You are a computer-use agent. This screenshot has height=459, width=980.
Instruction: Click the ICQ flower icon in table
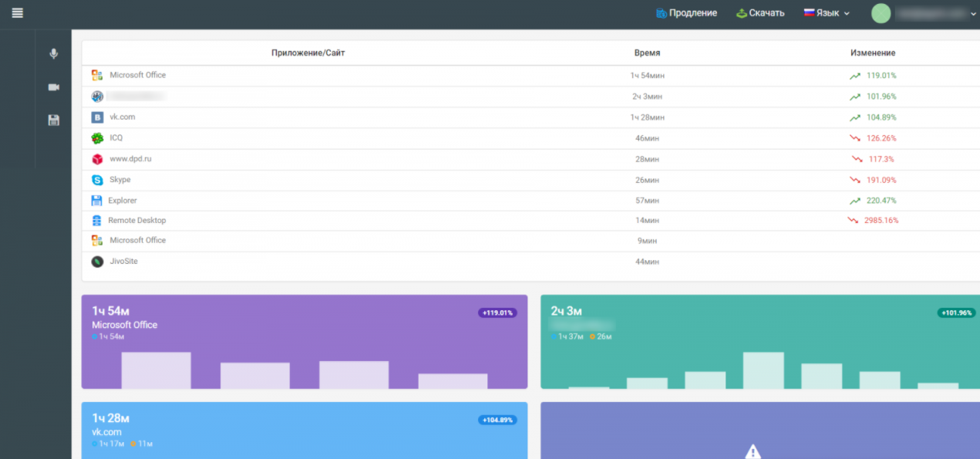pos(97,138)
